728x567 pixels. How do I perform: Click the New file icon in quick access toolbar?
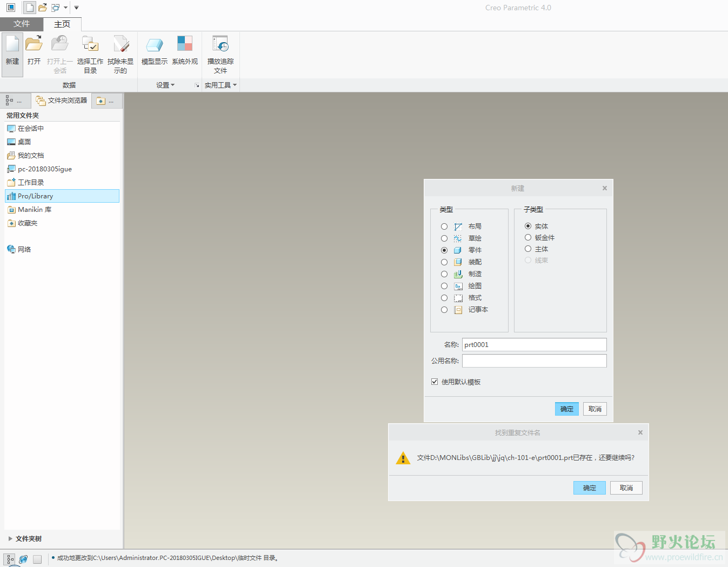click(x=30, y=8)
